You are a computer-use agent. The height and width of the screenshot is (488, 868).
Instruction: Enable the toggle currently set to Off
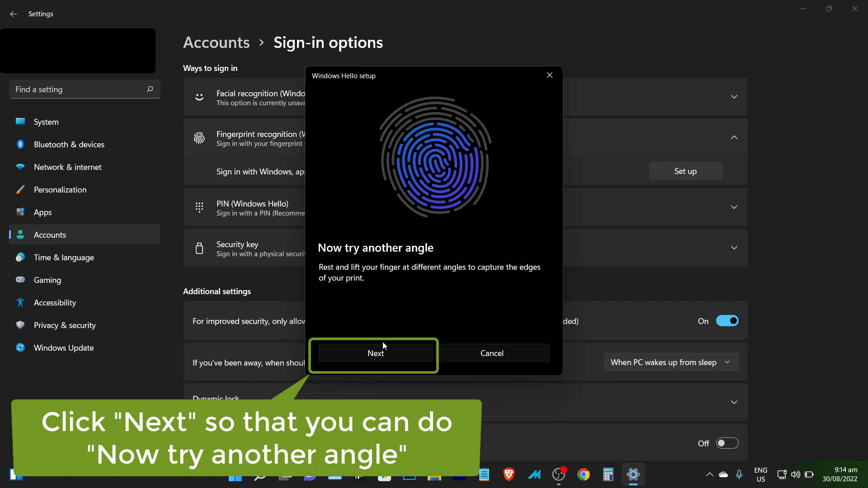[x=727, y=443]
